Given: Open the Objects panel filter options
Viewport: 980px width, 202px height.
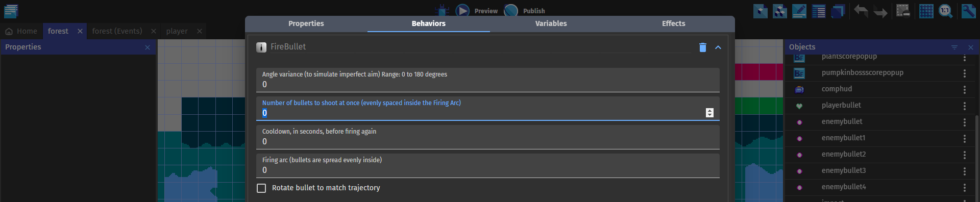Looking at the screenshot, I should coord(954,47).
